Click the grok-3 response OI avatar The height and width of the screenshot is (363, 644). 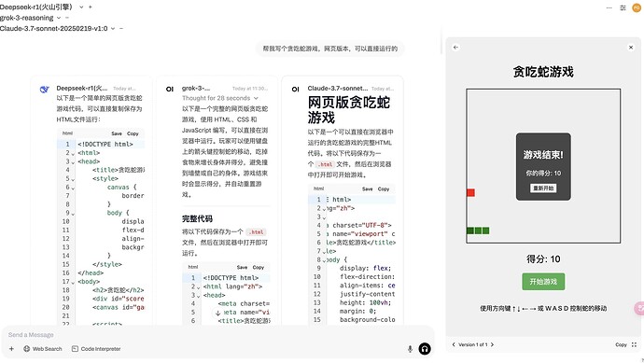tap(170, 89)
